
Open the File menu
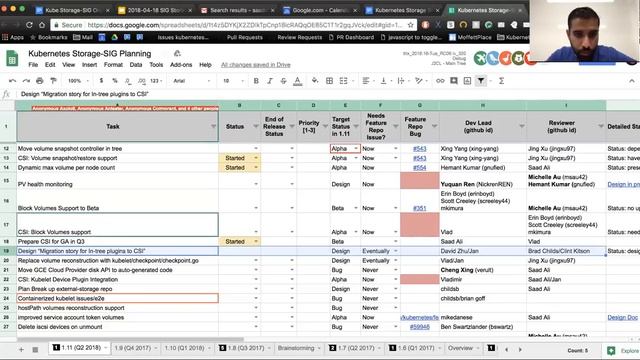tap(33, 64)
